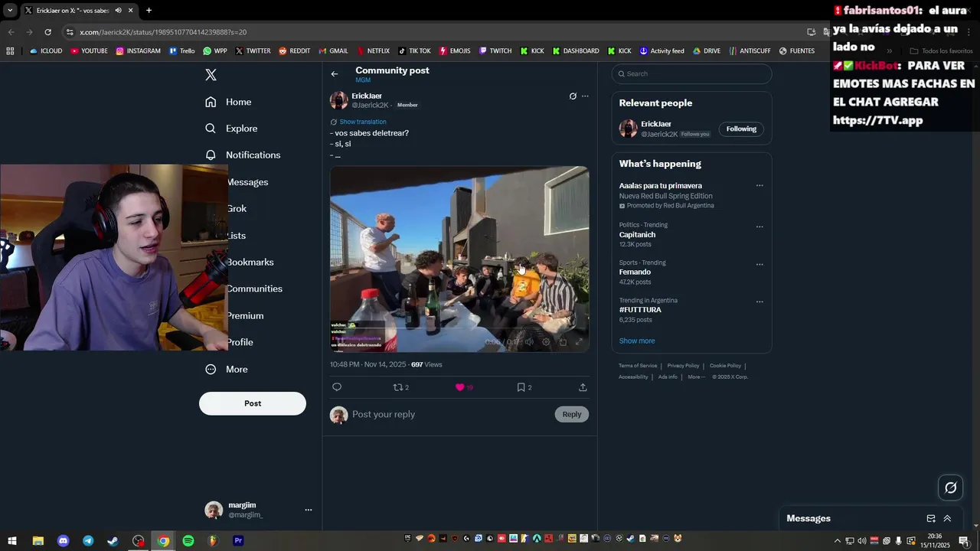
Task: Click the X Search box
Action: (x=691, y=73)
